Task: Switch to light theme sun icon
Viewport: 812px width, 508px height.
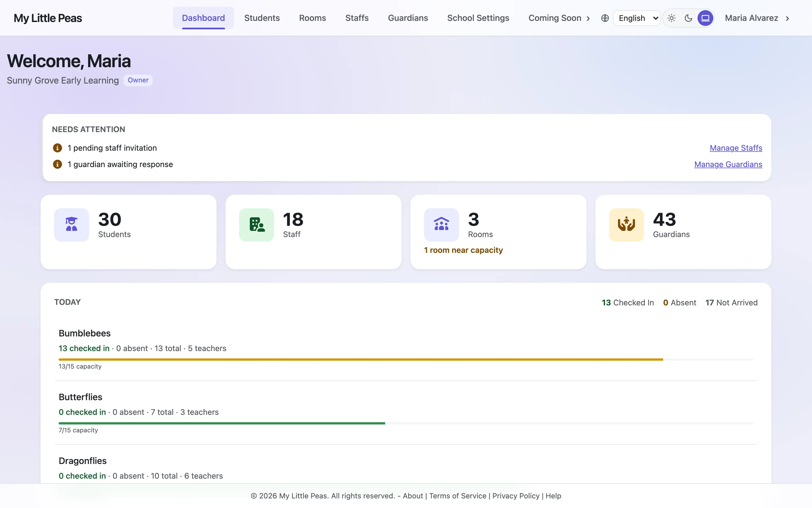Action: pyautogui.click(x=671, y=18)
